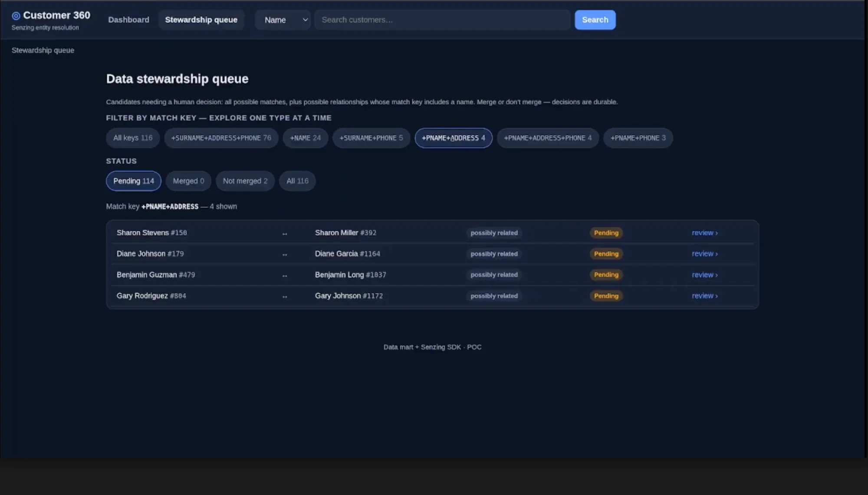Viewport: 868px width, 495px height.
Task: Click the arrow icon in Sharon Stevens row
Action: (x=285, y=234)
